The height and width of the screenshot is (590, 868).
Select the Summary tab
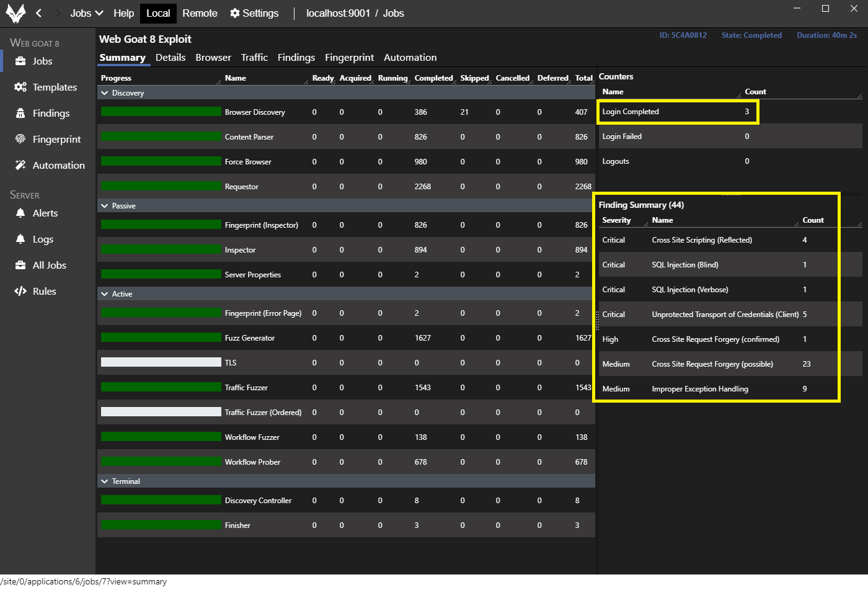coord(123,57)
